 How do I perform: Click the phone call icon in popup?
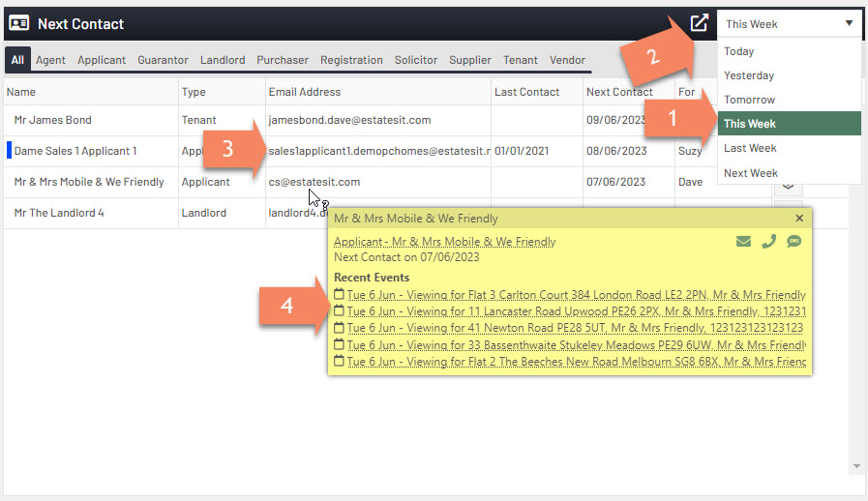click(768, 242)
